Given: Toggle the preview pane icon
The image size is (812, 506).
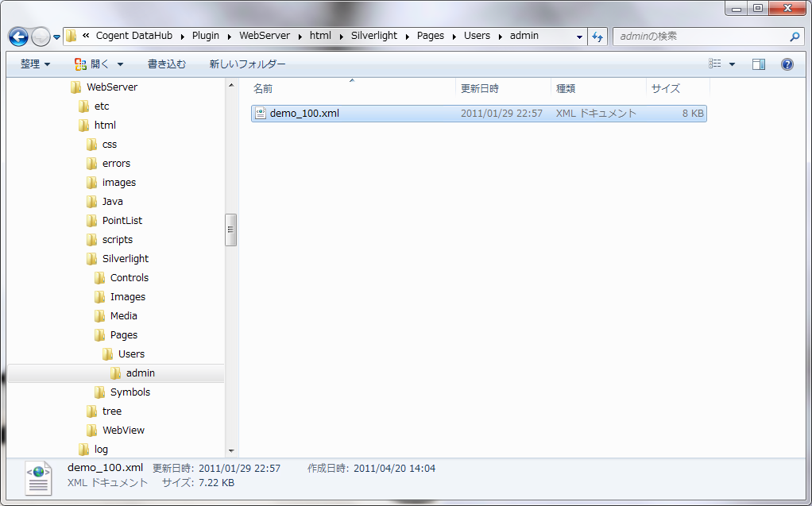Looking at the screenshot, I should click(759, 64).
